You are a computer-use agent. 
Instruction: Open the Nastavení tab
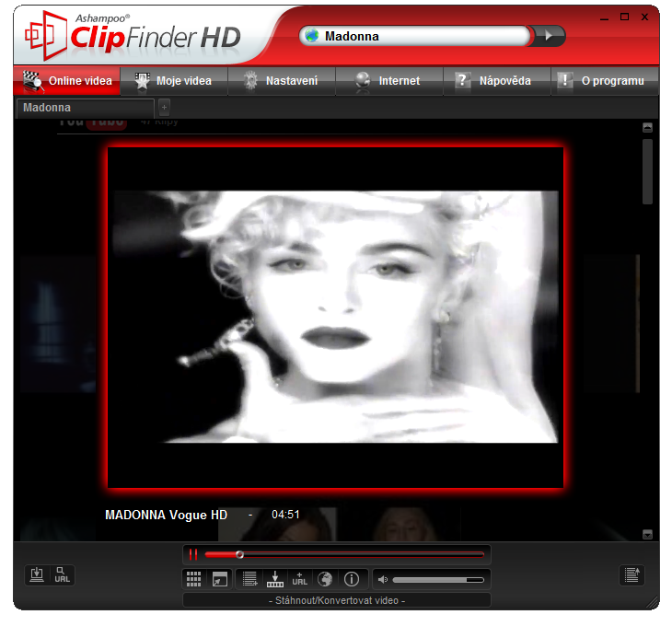tap(282, 81)
